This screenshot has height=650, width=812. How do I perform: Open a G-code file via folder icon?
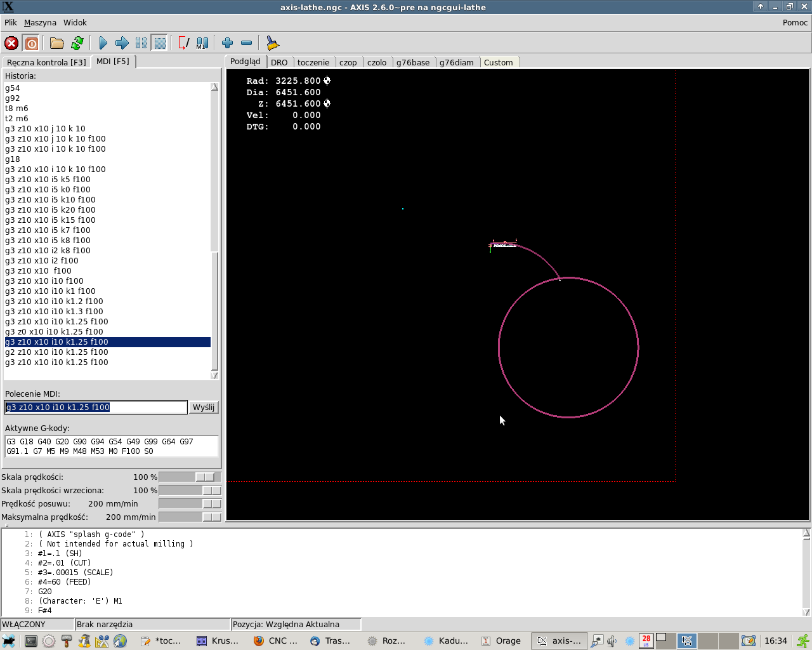click(57, 43)
